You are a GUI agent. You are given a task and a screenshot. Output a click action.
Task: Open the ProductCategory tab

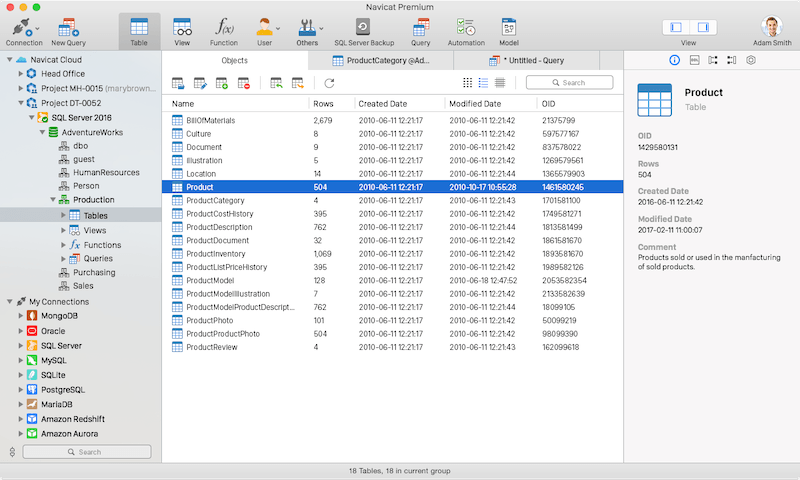tap(381, 60)
